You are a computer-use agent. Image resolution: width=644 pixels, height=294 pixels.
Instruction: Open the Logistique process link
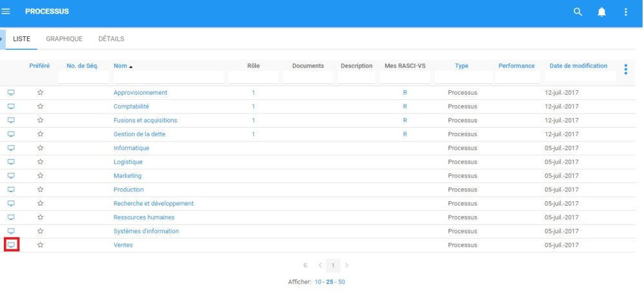click(x=128, y=162)
